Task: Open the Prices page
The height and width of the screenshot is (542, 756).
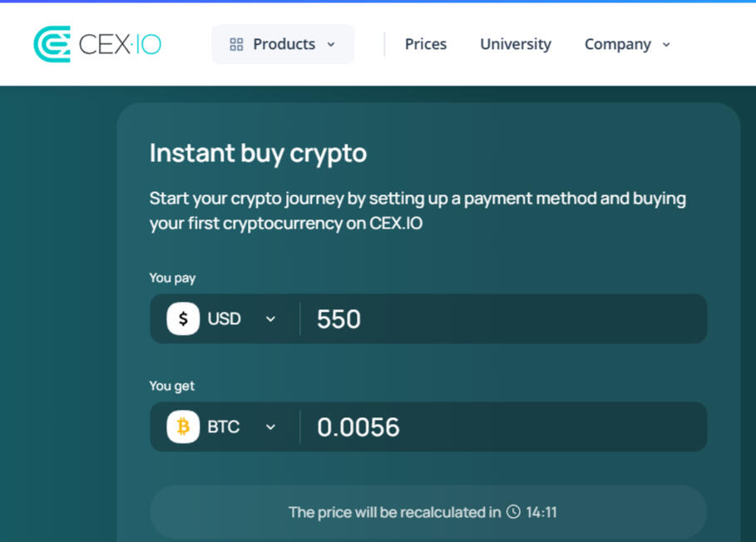Action: pos(425,44)
